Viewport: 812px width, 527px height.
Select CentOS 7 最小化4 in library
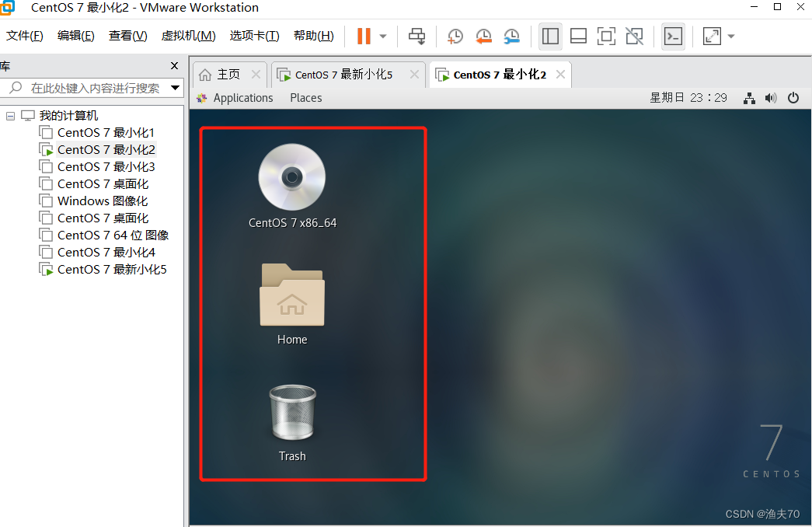(106, 253)
